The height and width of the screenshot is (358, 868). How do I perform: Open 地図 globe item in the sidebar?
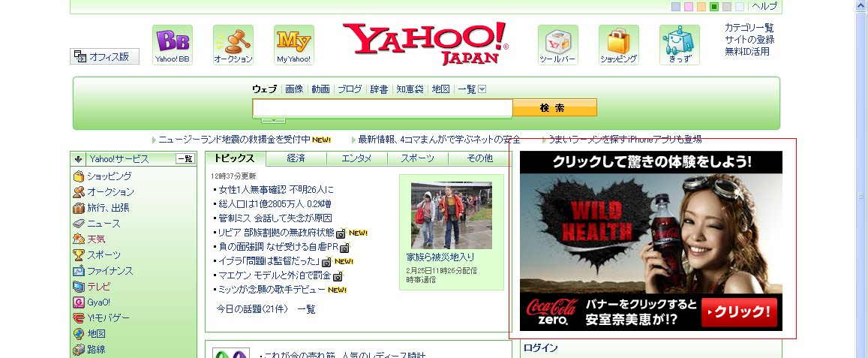(x=89, y=334)
